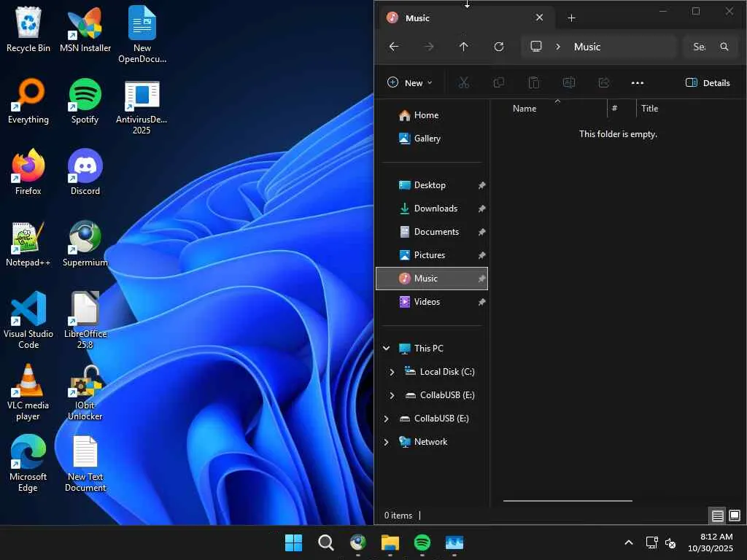Viewport: 747px width, 560px height.
Task: Click Music in the address breadcrumb
Action: (x=587, y=47)
